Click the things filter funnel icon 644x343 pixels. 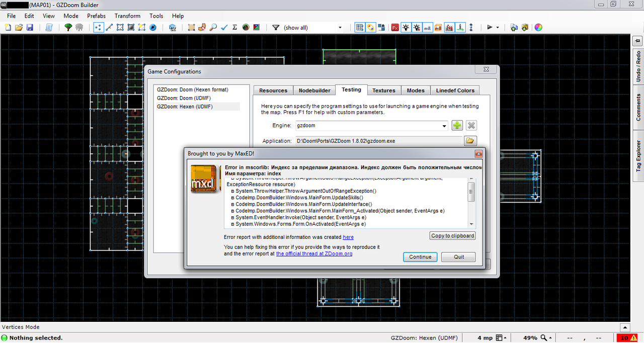click(276, 28)
